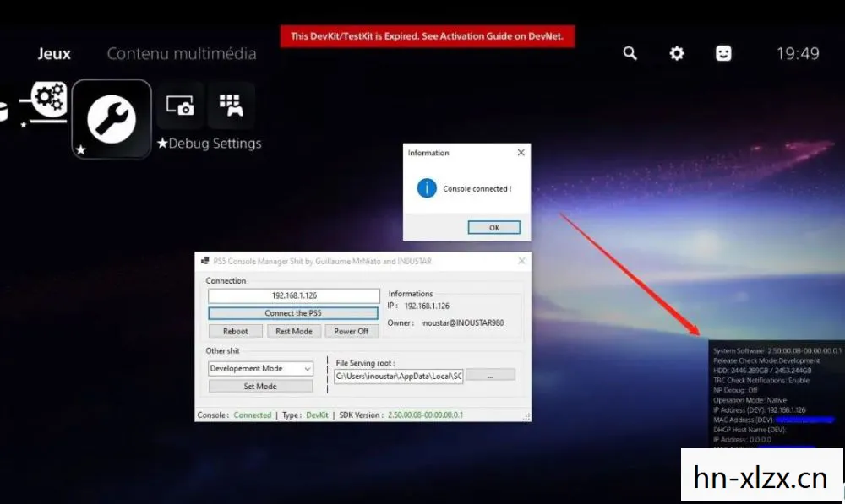Click the SDK version 2.50.00.08 status text
This screenshot has width=845, height=504.
point(425,415)
